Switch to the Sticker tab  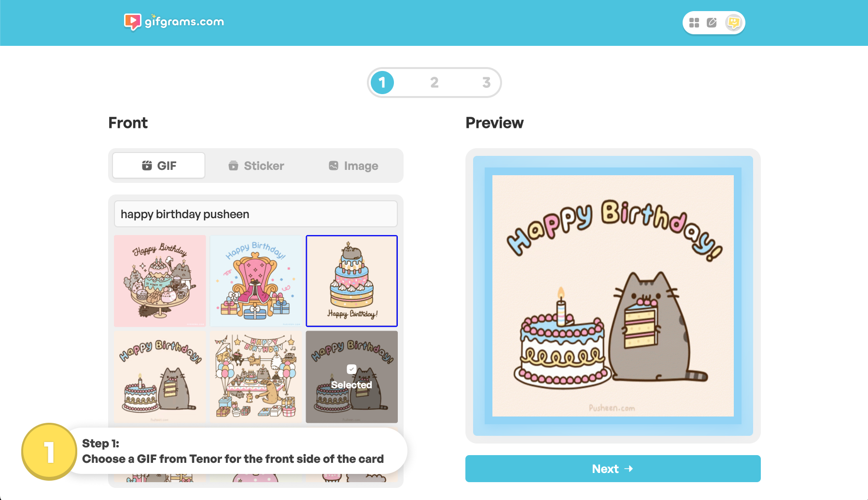256,166
